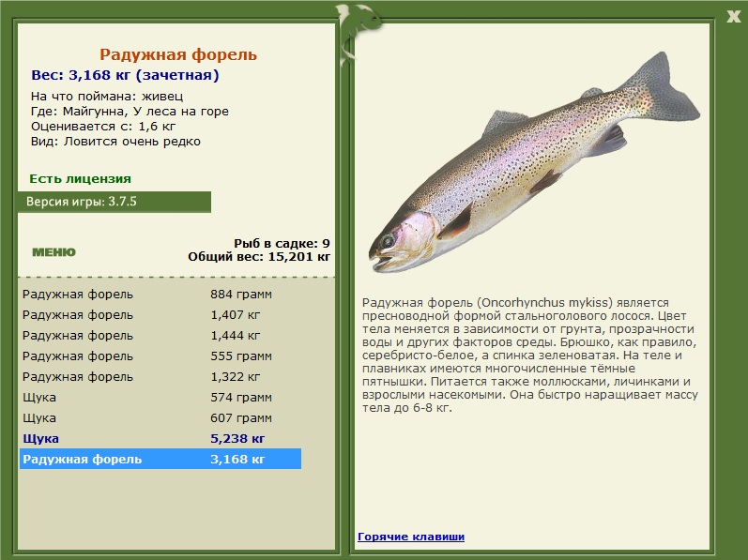Select the 574 грамм Щука entry
Viewport: 748px width, 560px height.
(x=160, y=398)
